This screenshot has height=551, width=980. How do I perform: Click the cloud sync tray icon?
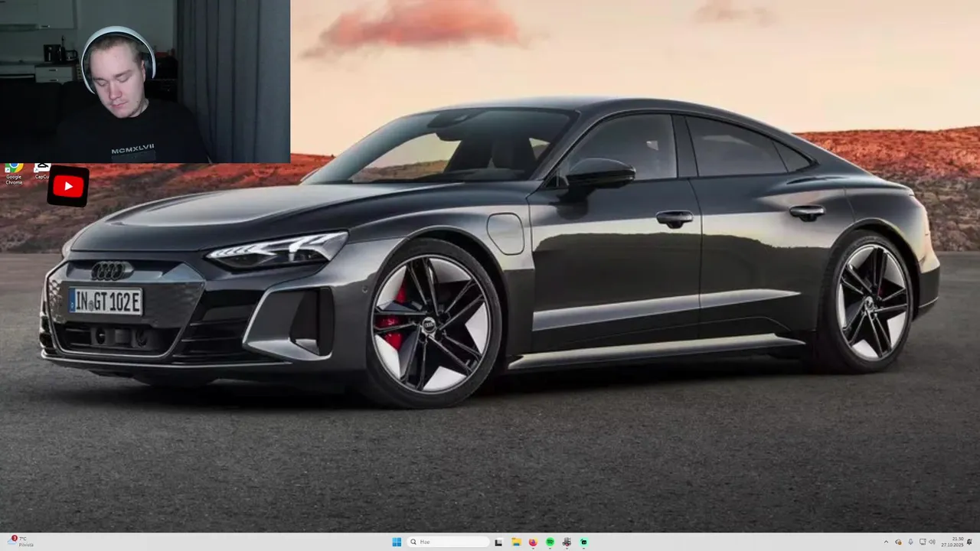(898, 542)
